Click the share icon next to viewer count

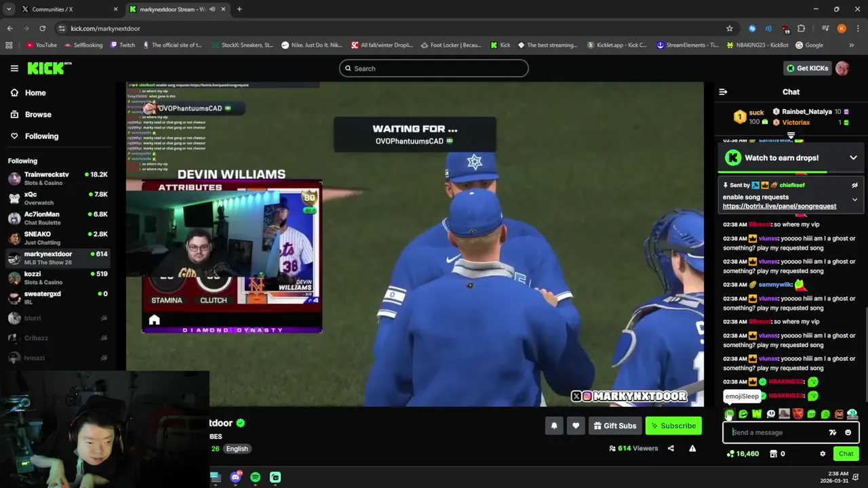click(671, 448)
